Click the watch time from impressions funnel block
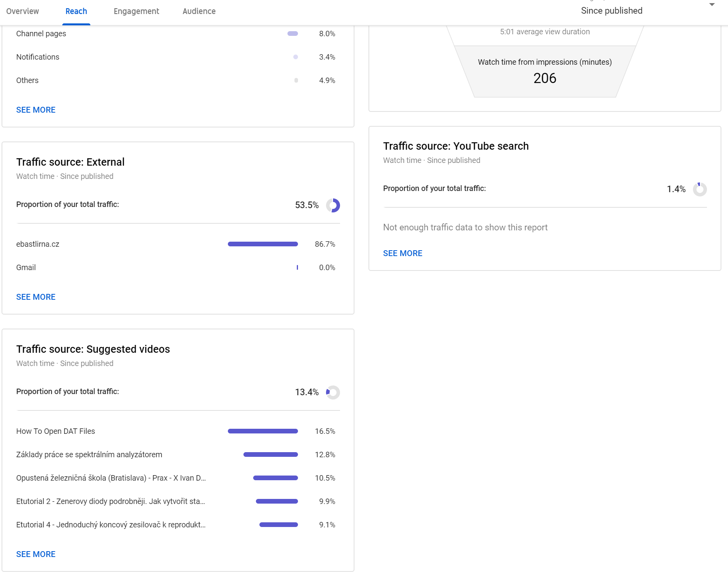 pos(545,72)
